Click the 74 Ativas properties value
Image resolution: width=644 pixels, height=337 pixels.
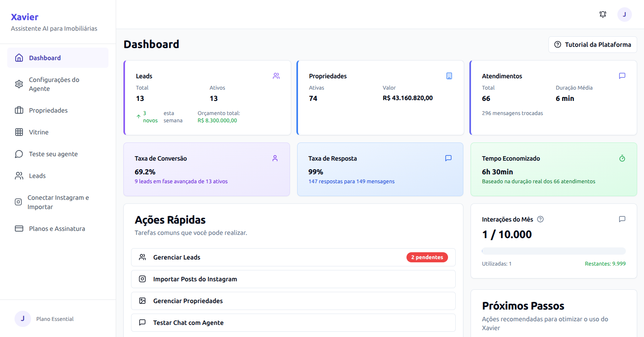click(313, 98)
